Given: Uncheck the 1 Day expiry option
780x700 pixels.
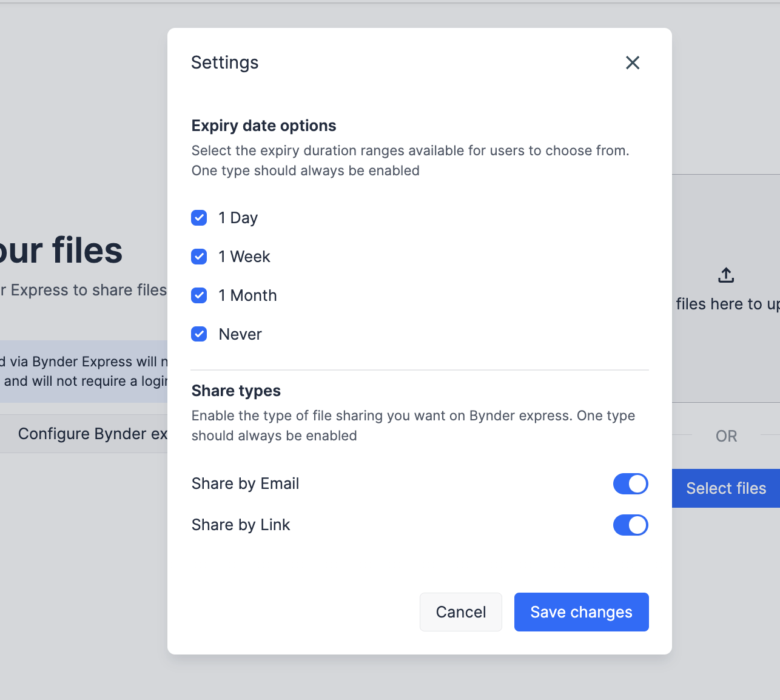Looking at the screenshot, I should tap(199, 218).
